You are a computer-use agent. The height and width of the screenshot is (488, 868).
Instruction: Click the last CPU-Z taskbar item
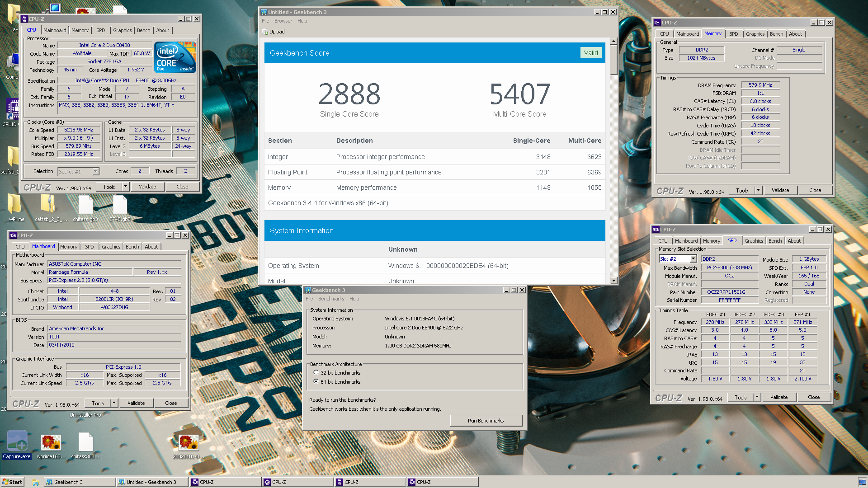pos(442,482)
